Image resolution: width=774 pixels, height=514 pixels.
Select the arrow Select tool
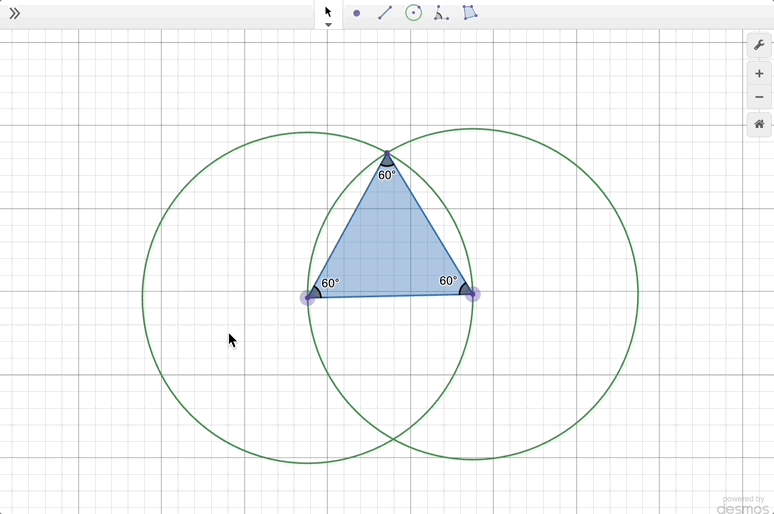point(328,12)
